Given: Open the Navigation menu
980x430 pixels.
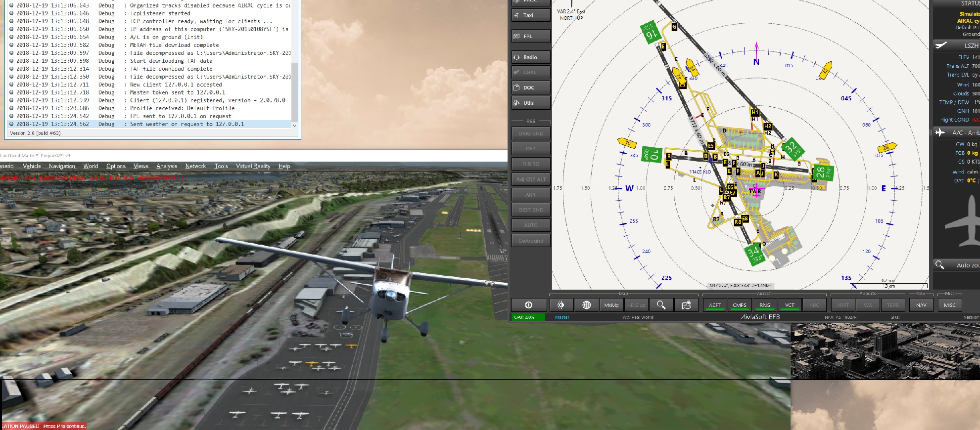Looking at the screenshot, I should [x=62, y=166].
